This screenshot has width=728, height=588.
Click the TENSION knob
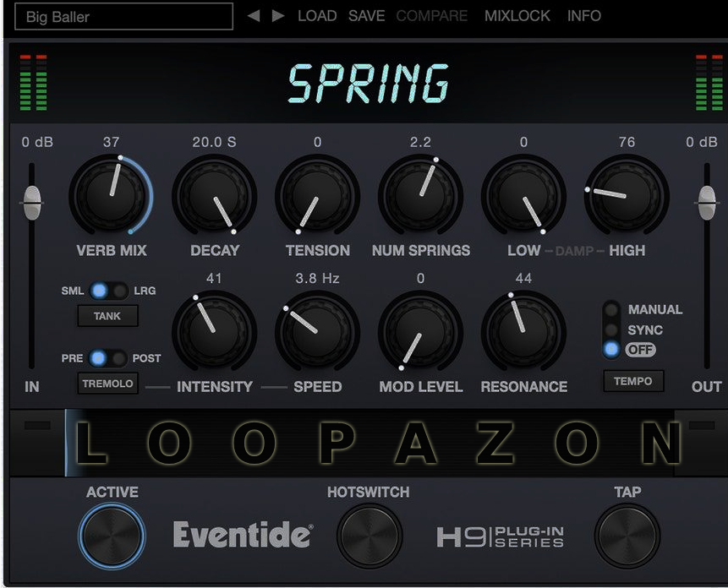(318, 195)
